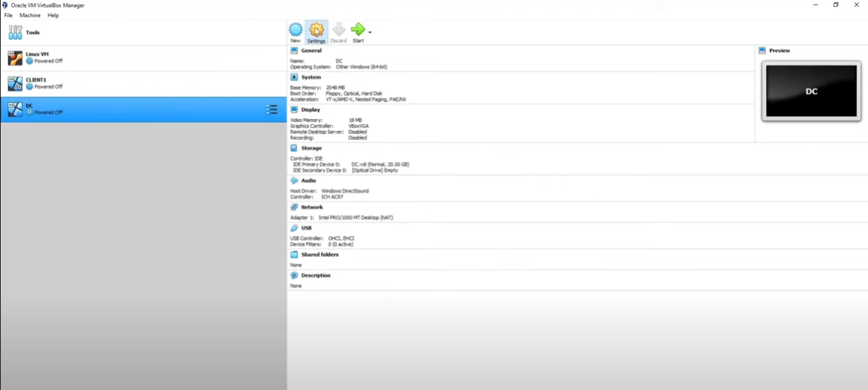Select the Linux VM entry
868x390 pixels.
pos(143,58)
